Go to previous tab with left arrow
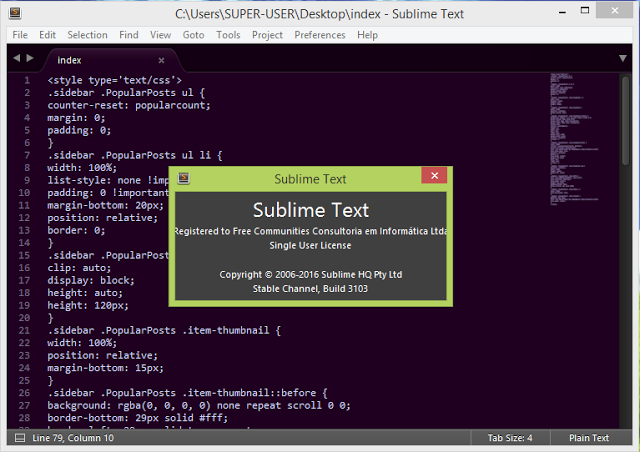 [x=16, y=58]
